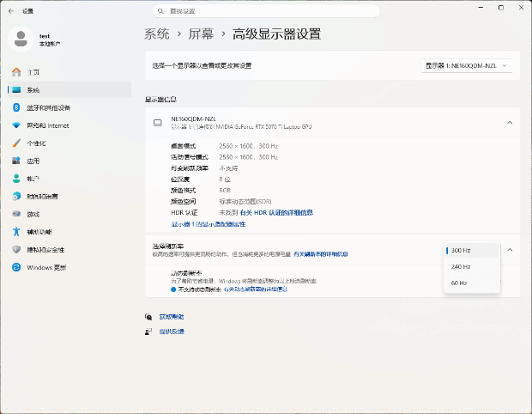Open the refresh rate details link
The height and width of the screenshot is (414, 532).
(321, 254)
